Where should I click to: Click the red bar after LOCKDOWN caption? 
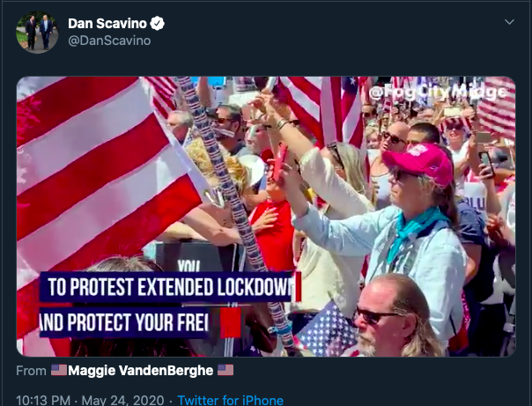298,286
